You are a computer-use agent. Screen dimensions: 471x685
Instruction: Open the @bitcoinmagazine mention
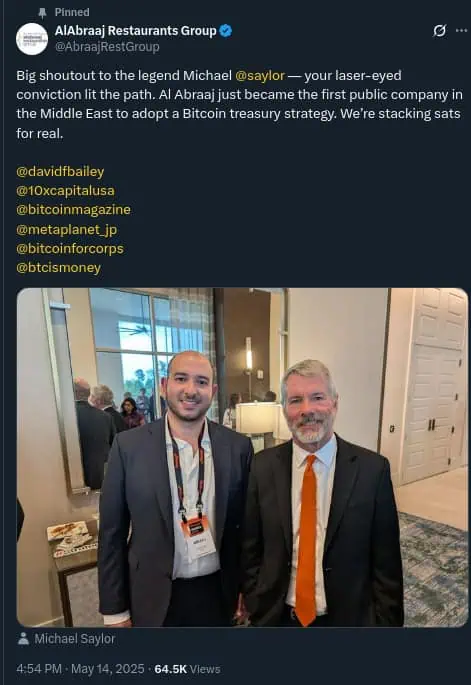pos(73,210)
